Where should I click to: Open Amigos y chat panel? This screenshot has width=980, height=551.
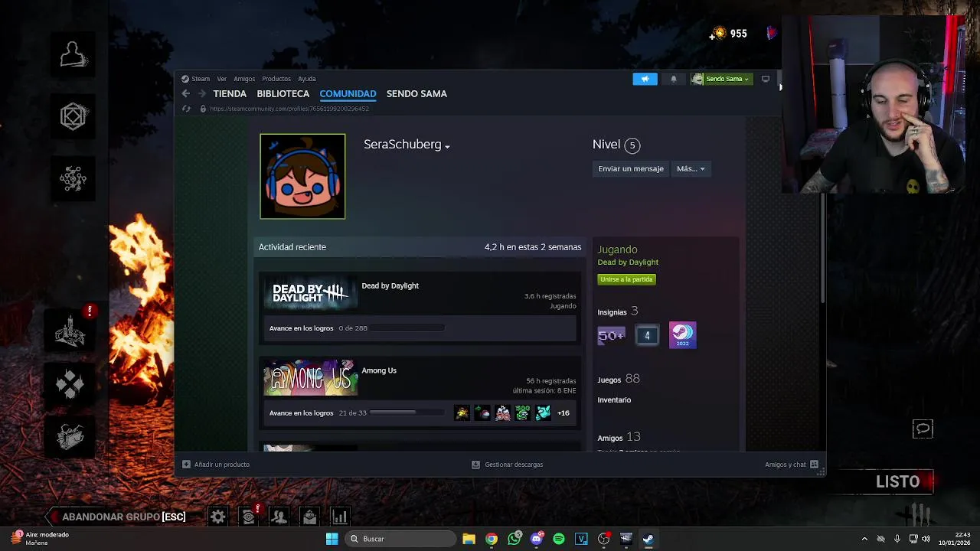pos(791,465)
